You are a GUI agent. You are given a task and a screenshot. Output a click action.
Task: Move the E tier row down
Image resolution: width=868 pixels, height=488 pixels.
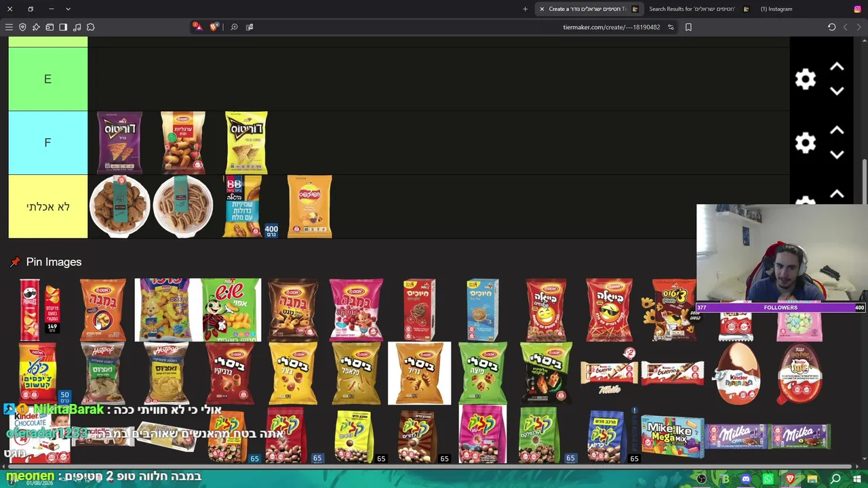pos(837,91)
